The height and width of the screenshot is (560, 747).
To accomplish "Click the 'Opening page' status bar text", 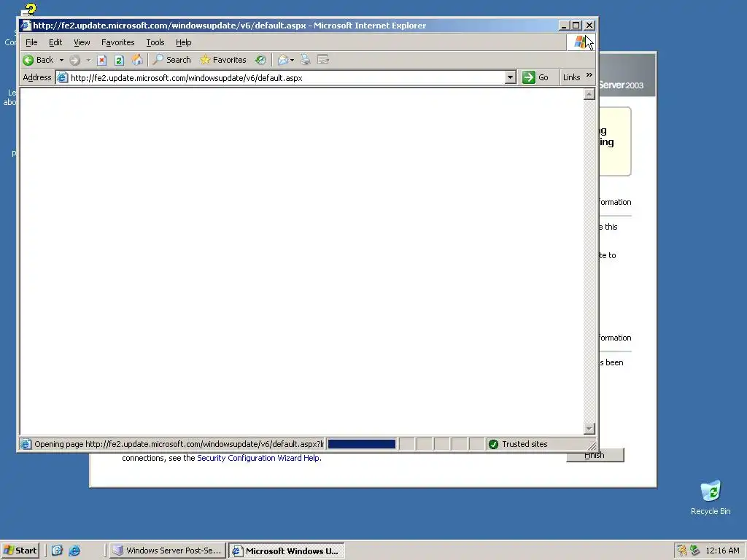I will (179, 444).
